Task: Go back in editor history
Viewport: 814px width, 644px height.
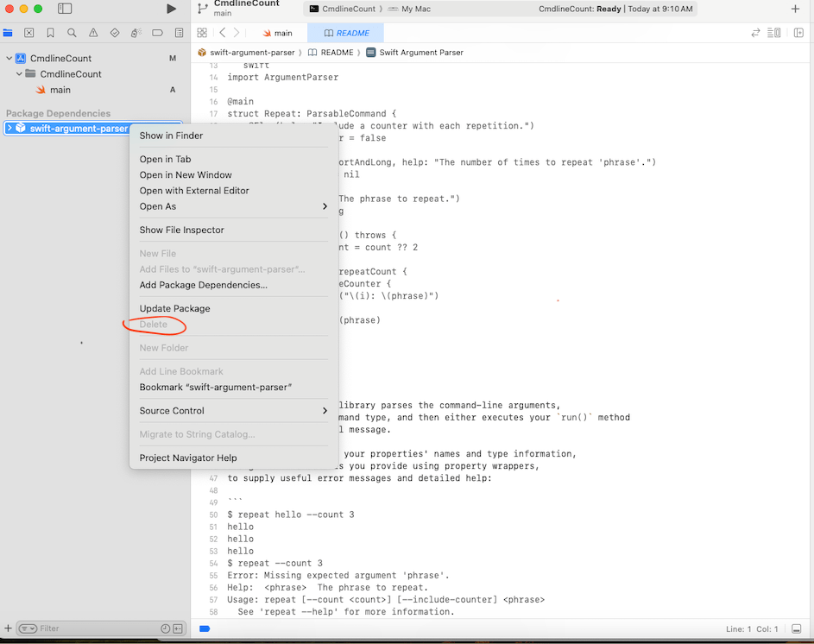Action: [x=222, y=33]
